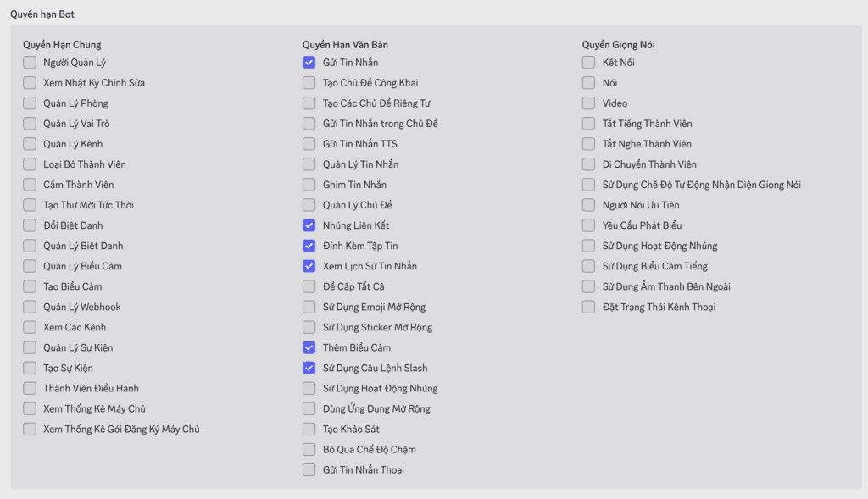Tick the Video permission checkbox

click(x=589, y=103)
